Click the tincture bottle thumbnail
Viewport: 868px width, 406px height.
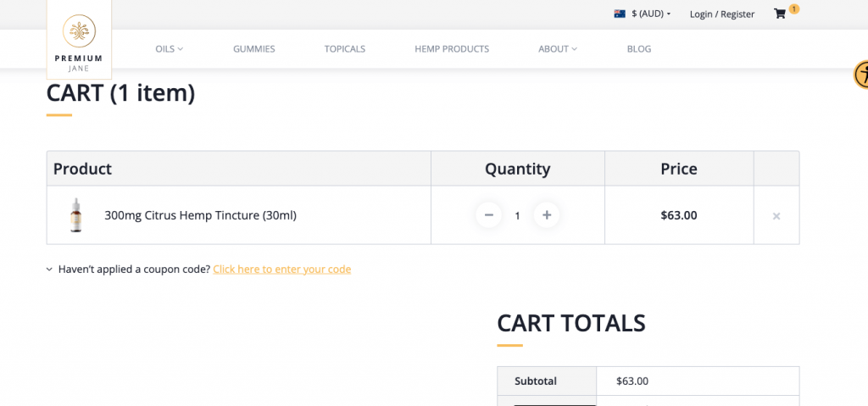[75, 215]
